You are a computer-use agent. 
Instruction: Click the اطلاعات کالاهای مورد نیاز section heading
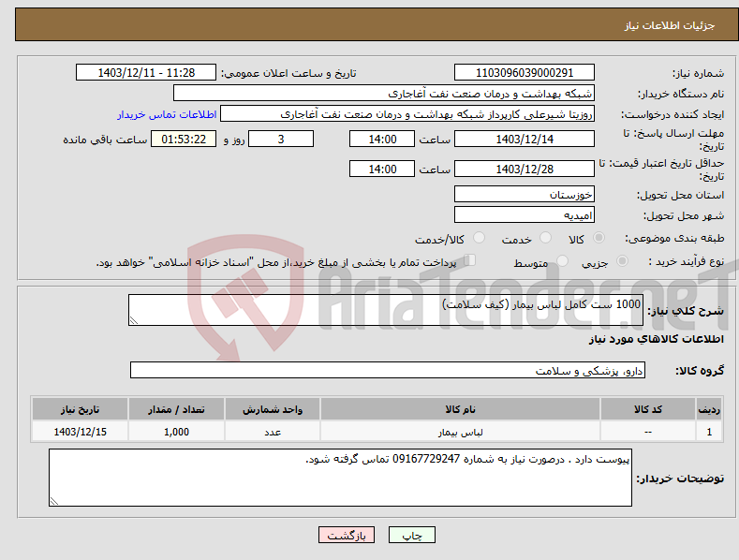coord(656,339)
